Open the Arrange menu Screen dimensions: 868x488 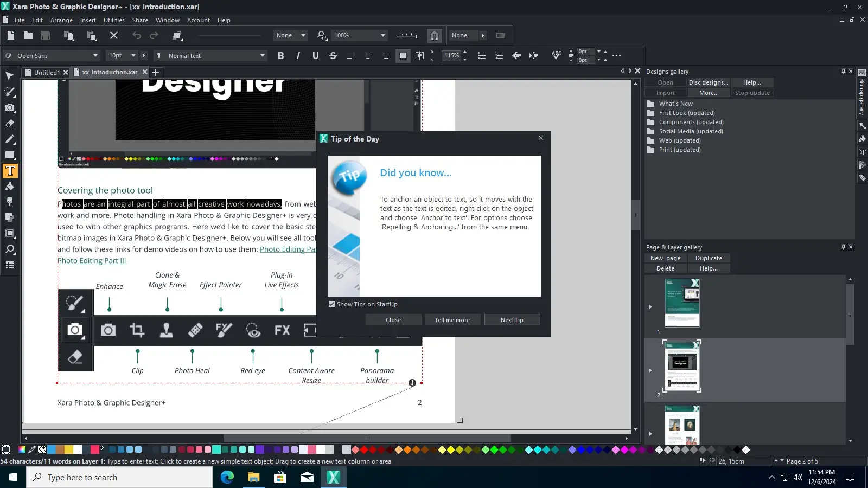(x=61, y=20)
